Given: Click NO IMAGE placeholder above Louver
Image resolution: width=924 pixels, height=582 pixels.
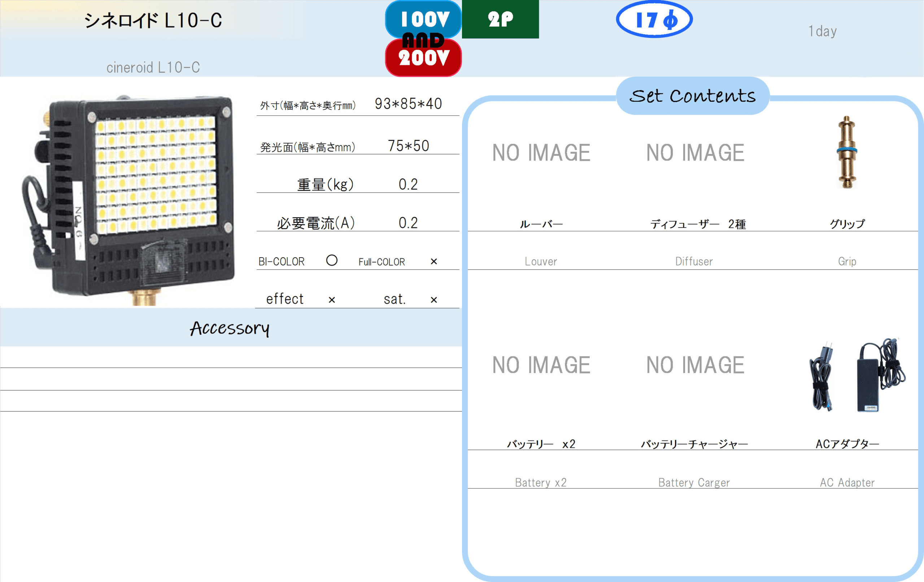Looking at the screenshot, I should coord(541,153).
